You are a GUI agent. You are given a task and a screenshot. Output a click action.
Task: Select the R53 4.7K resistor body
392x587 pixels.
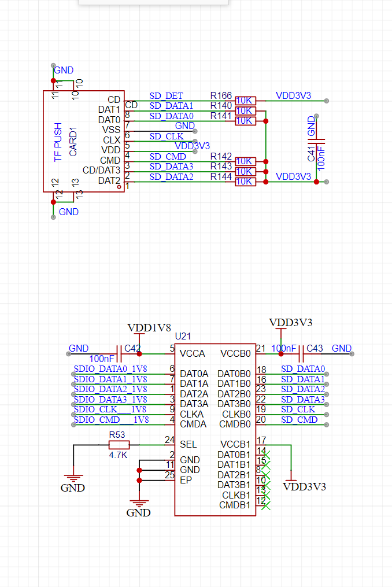tap(119, 445)
